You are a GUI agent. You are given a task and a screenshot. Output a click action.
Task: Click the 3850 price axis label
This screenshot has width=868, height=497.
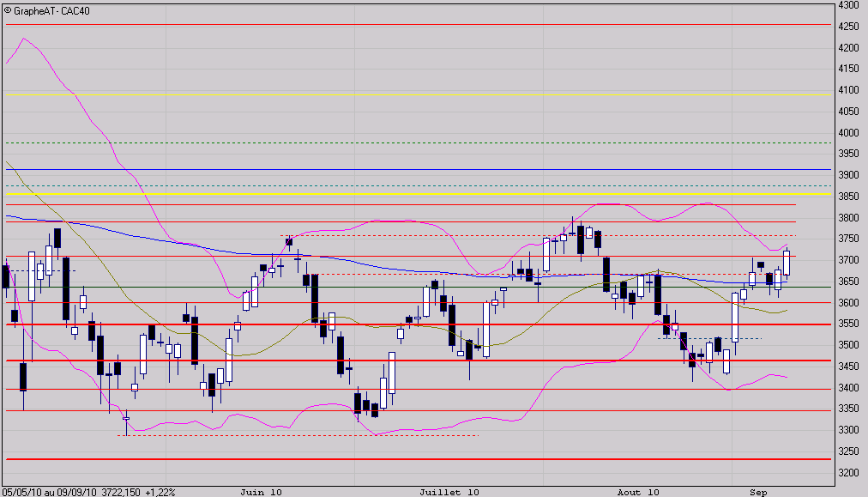848,197
